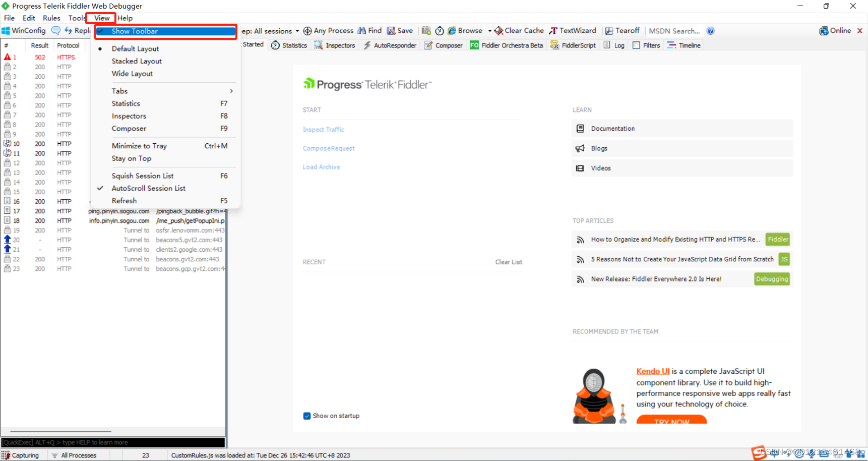The width and height of the screenshot is (868, 461).
Task: Open the FiddlerScript tab
Action: pos(573,45)
